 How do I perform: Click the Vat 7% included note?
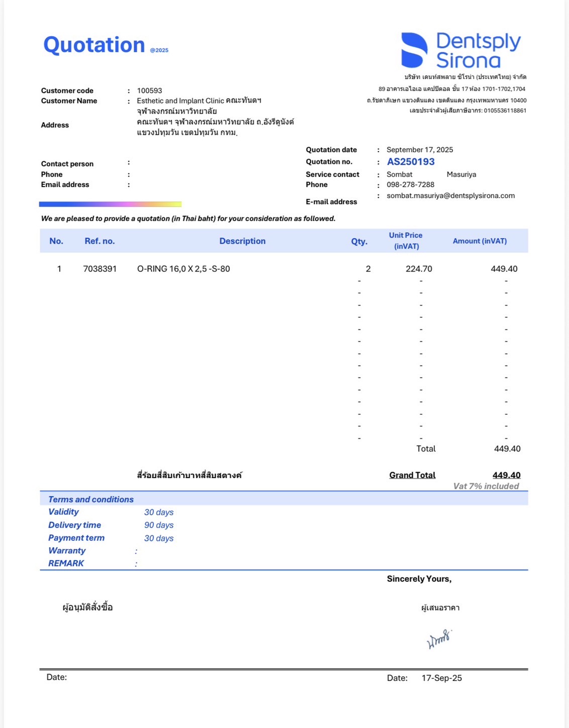point(486,486)
